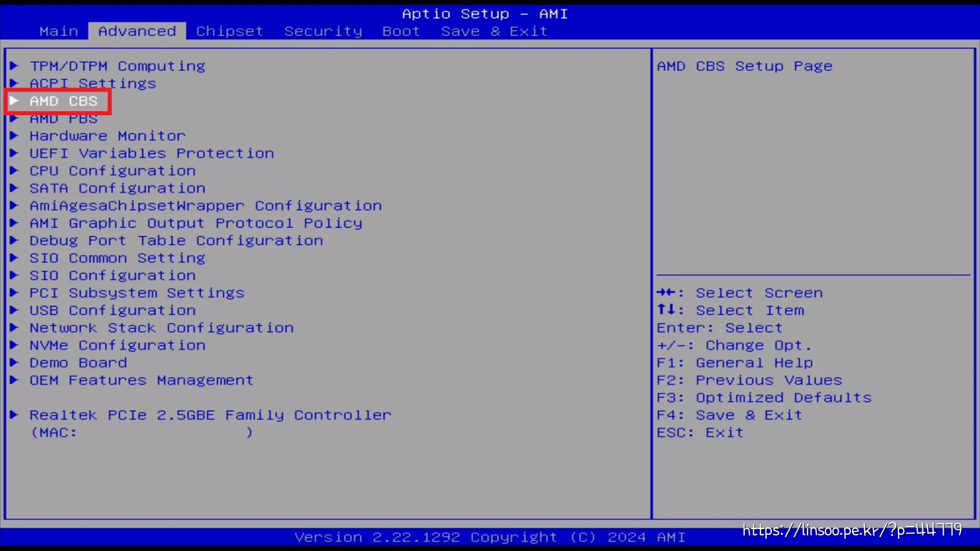Click arrow beside ACPI Settings
Screen dimensions: 980x551
click(14, 84)
